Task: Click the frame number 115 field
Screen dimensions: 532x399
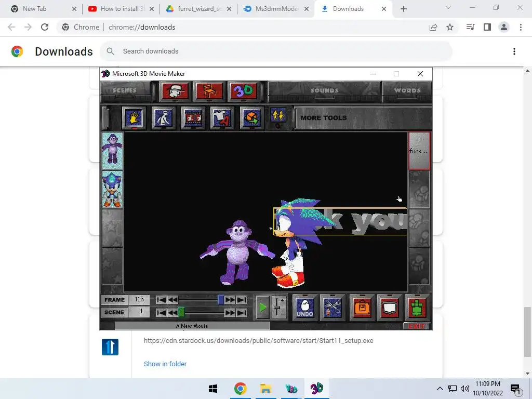Action: point(139,300)
